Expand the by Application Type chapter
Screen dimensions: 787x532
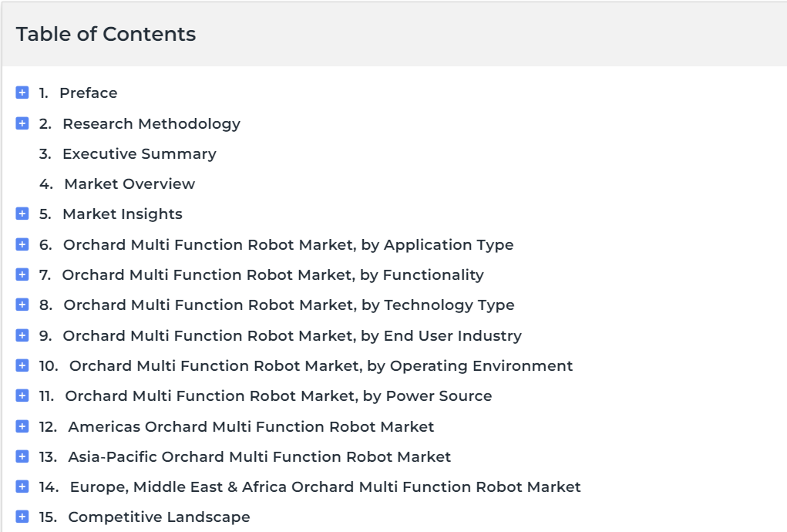(x=22, y=244)
